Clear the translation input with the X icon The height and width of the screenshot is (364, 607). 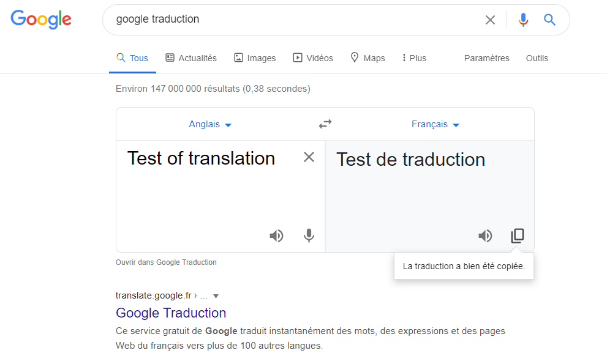(x=309, y=157)
